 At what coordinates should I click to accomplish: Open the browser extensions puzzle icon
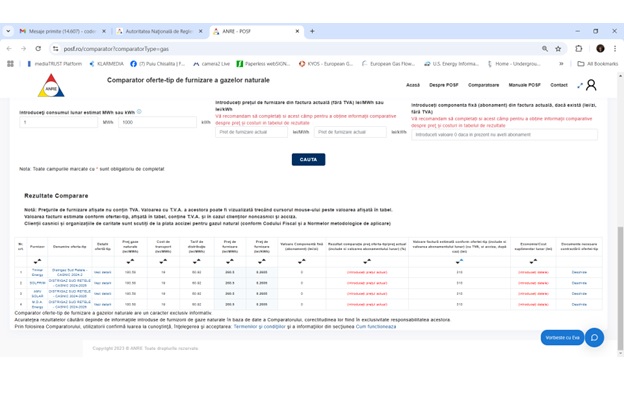pyautogui.click(x=579, y=48)
